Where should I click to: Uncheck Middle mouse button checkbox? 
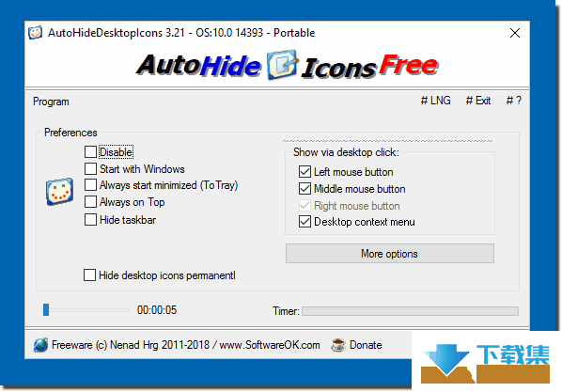point(304,189)
